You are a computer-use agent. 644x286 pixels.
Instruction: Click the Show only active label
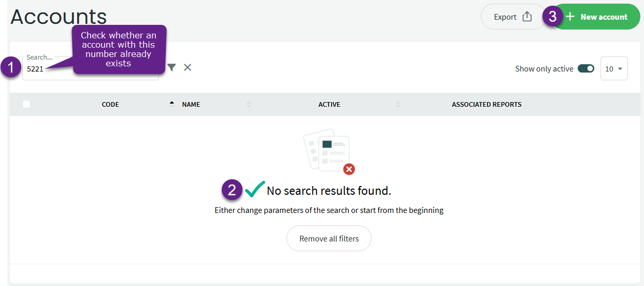[x=544, y=68]
